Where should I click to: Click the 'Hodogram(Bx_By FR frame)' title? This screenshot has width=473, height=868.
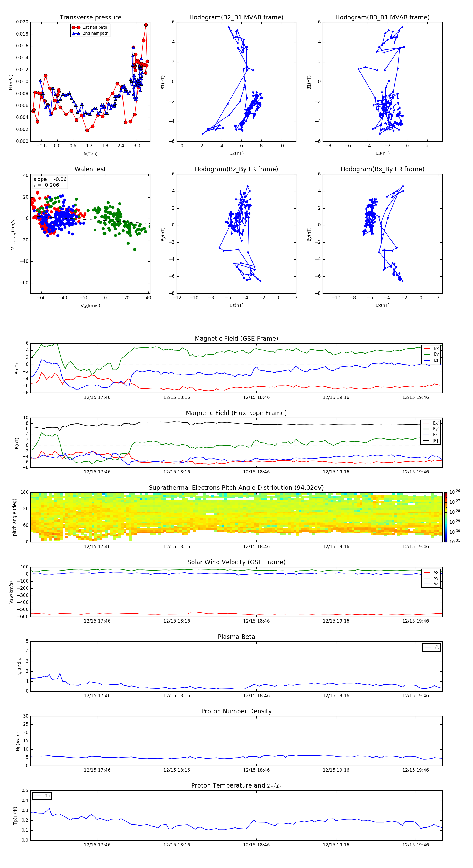382,169
